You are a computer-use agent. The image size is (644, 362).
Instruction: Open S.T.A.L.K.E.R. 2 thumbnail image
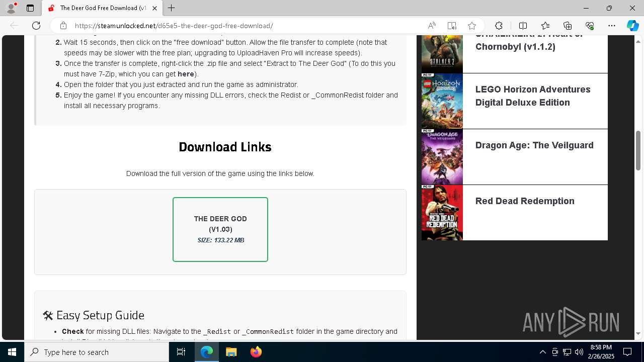[442, 54]
